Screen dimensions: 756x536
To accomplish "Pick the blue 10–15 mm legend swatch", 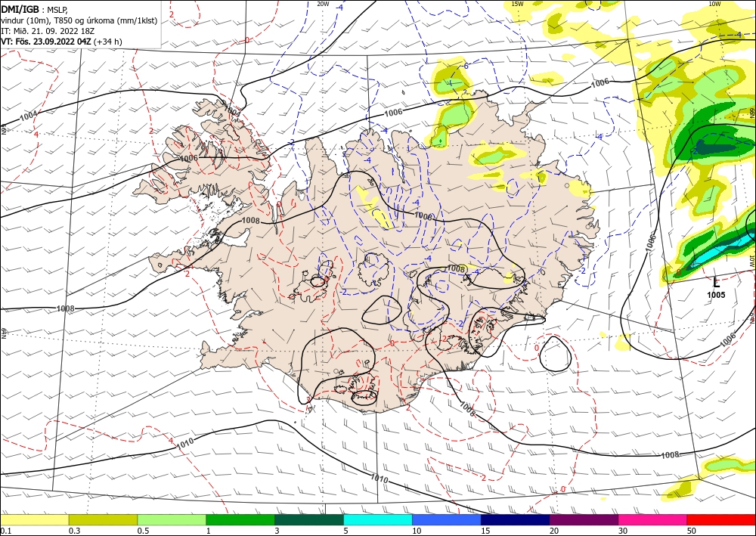I will (x=447, y=519).
